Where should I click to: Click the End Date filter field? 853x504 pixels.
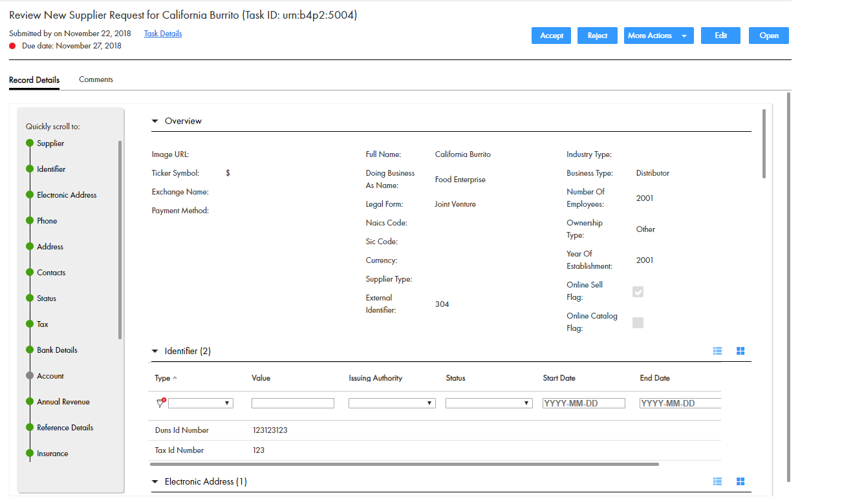(680, 403)
